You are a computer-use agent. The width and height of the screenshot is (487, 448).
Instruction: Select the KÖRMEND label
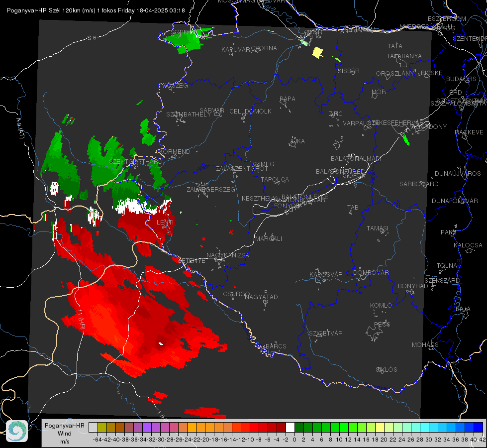[x=175, y=152]
